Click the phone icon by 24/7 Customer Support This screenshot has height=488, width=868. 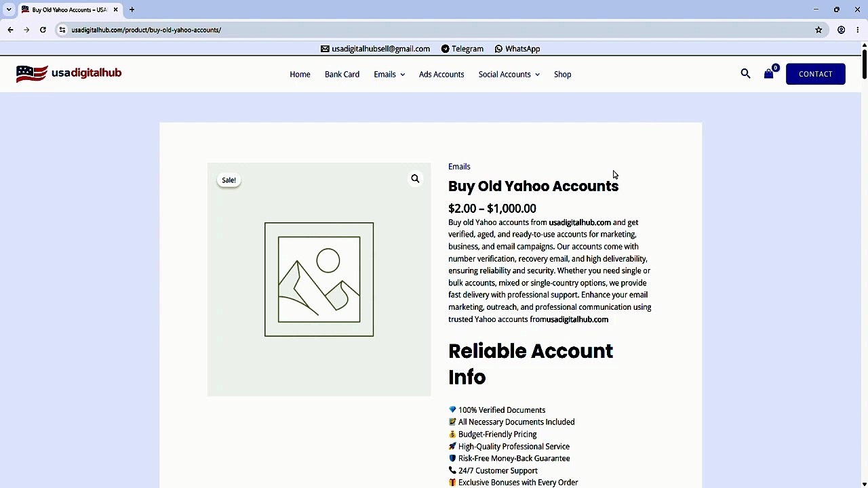[x=452, y=470]
